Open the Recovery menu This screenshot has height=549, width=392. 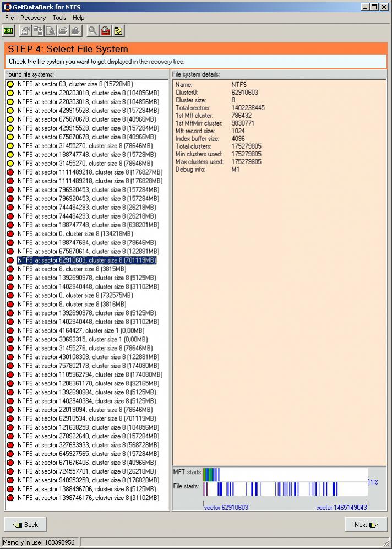click(33, 18)
